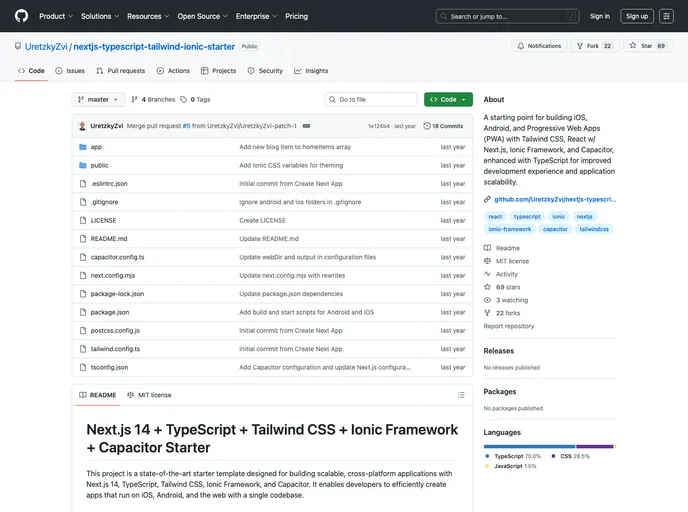Click the repository icon before UretzkyZvi

(18, 46)
